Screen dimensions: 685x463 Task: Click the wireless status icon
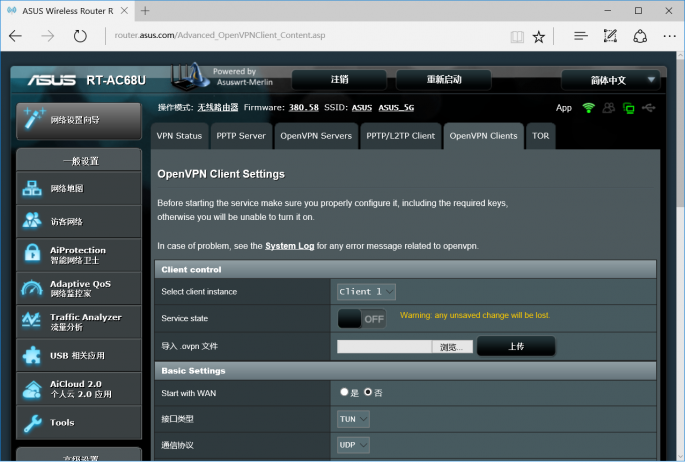click(589, 107)
